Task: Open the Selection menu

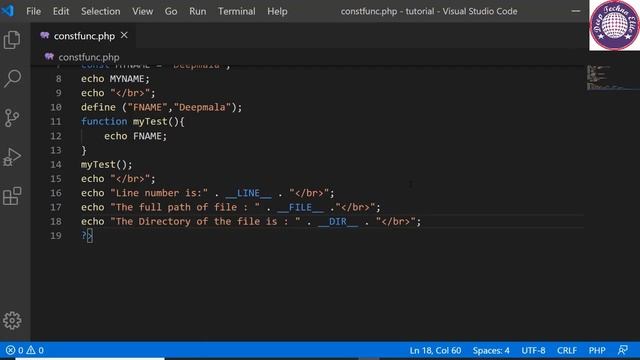Action: (100, 11)
